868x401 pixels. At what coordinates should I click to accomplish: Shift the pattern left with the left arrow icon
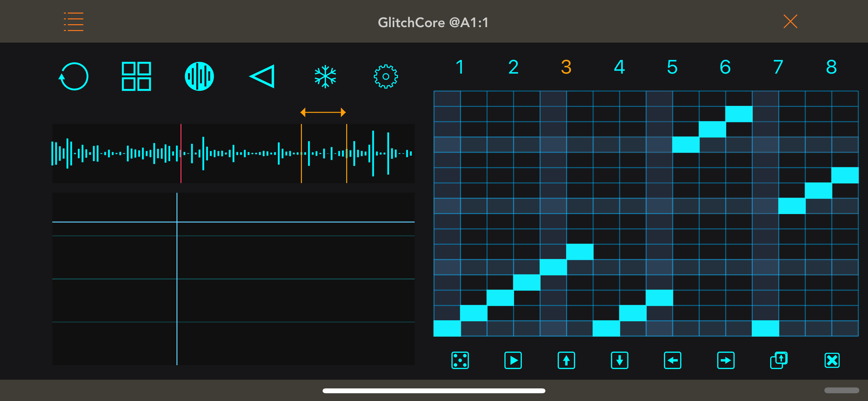[673, 360]
